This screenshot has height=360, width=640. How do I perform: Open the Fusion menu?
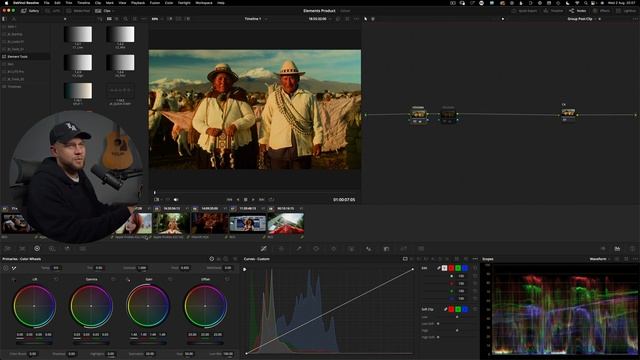tap(155, 2)
